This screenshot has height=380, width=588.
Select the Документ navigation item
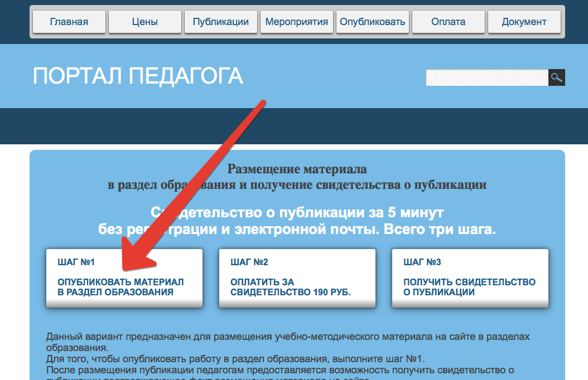(x=524, y=22)
